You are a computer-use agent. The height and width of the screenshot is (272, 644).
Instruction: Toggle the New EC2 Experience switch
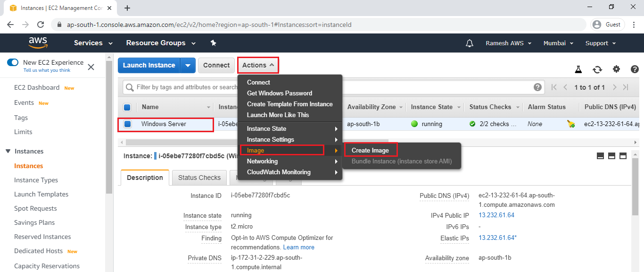tap(13, 62)
